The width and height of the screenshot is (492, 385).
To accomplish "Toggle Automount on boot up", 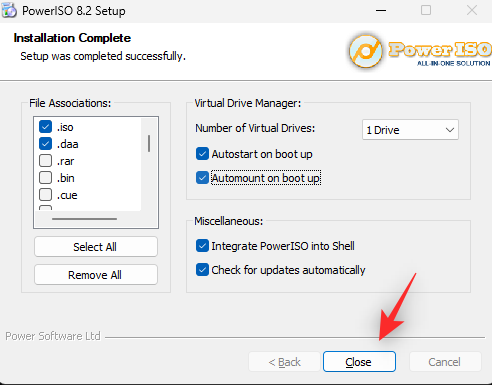I will [x=202, y=178].
